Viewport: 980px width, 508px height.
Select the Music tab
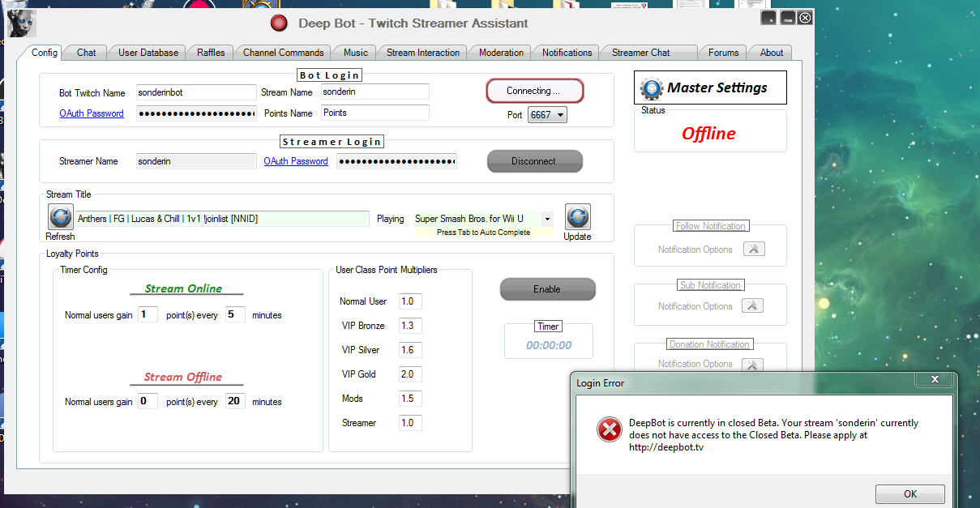pos(355,53)
